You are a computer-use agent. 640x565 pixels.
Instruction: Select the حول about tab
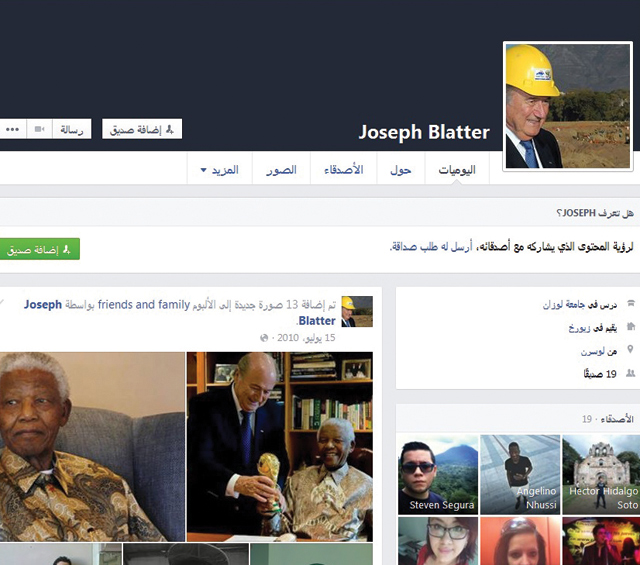401,170
